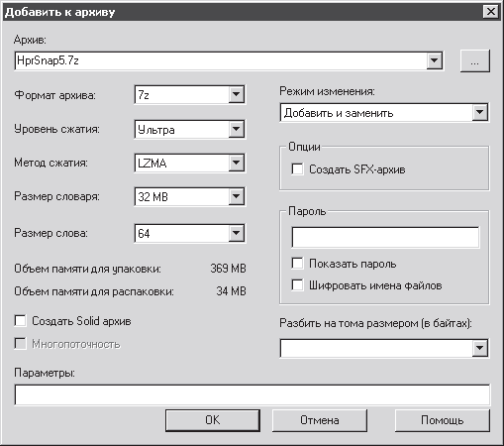The width and height of the screenshot is (504, 446).
Task: Enable Шифровать имена файлов checkbox
Action: point(297,284)
